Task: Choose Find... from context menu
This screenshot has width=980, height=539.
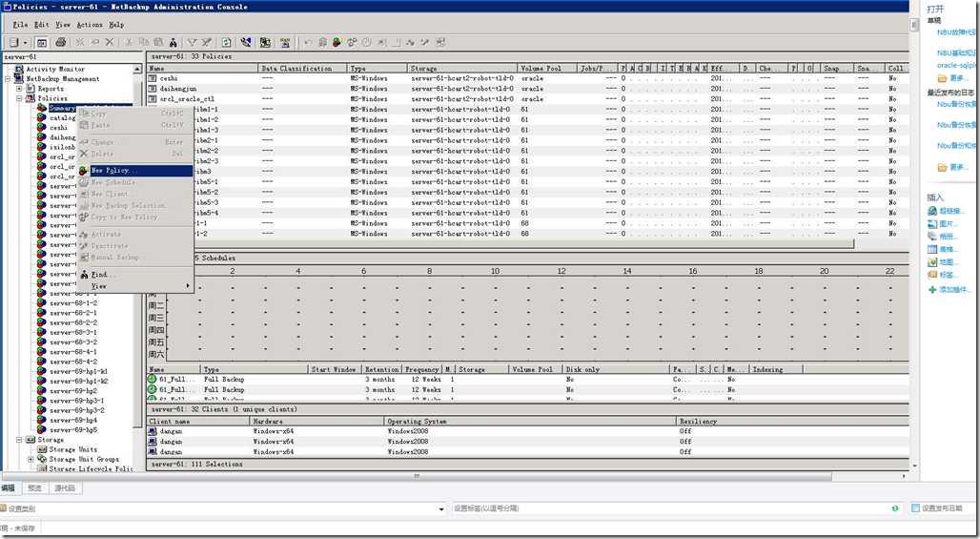Action: [x=135, y=275]
